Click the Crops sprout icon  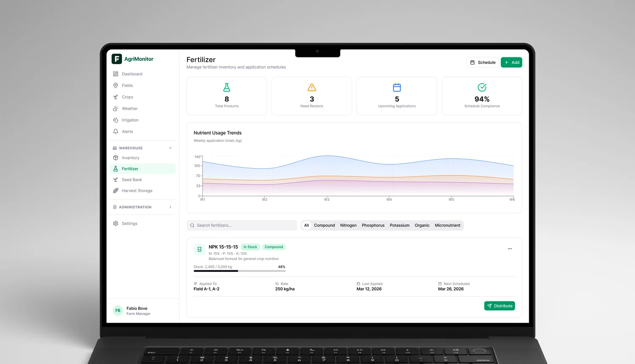pyautogui.click(x=116, y=97)
